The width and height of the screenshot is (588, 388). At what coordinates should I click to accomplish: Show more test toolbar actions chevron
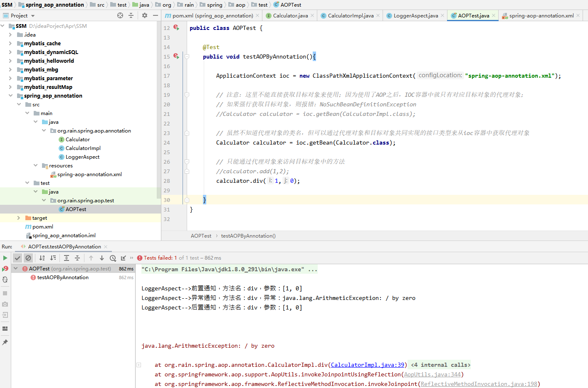pos(132,258)
